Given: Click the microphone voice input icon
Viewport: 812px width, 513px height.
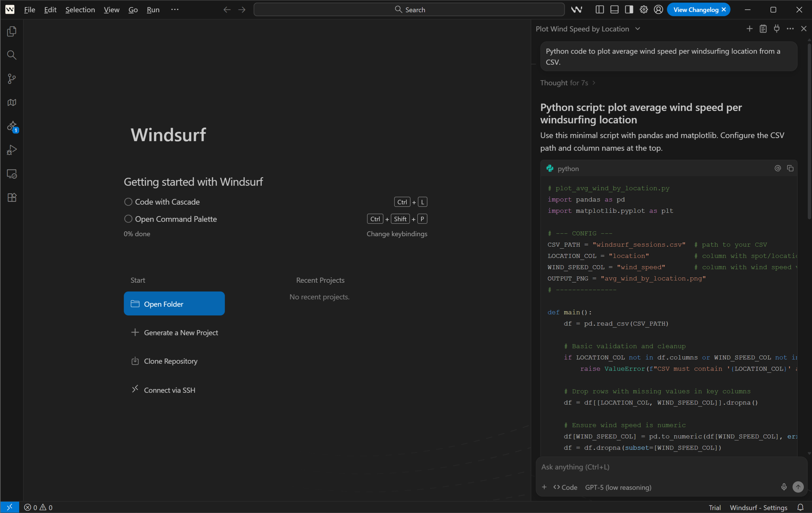Looking at the screenshot, I should coord(784,487).
